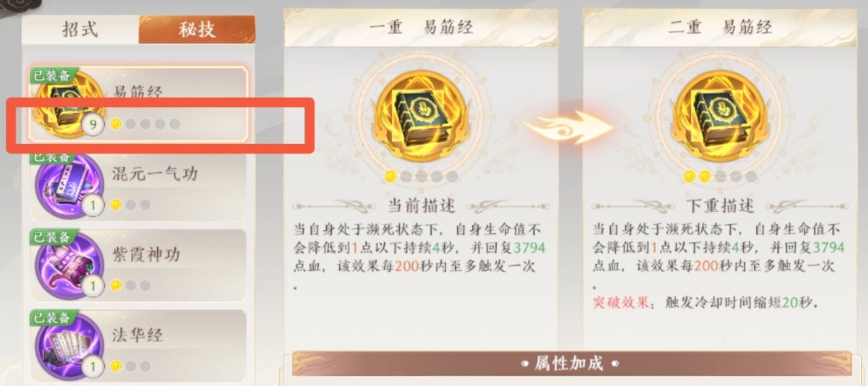Click the 已装备 tag on 紫霞神功
Image resolution: width=868 pixels, height=386 pixels.
(53, 237)
